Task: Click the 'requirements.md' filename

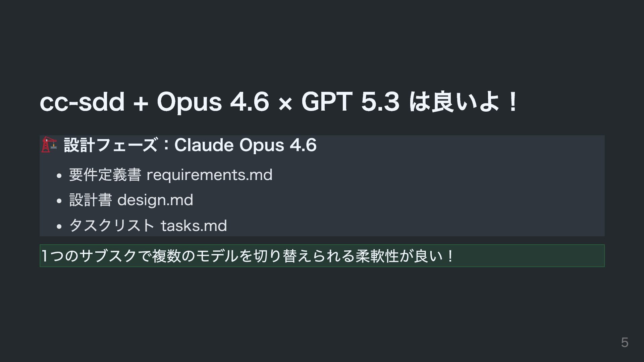Action: (209, 175)
